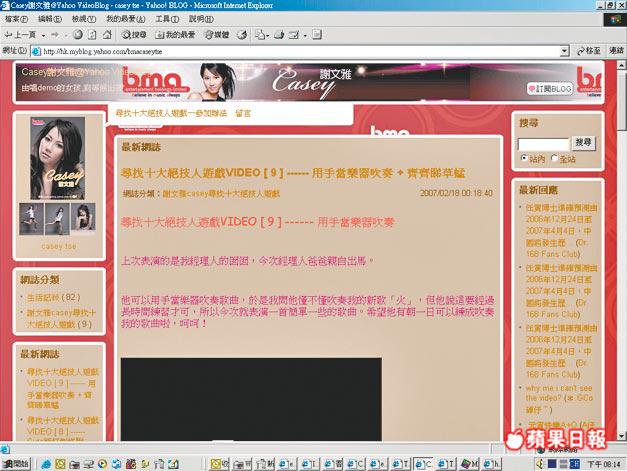Screen dimensions: 627x471
Task: Expand the Back button history dropdown arrow
Action: coord(43,35)
